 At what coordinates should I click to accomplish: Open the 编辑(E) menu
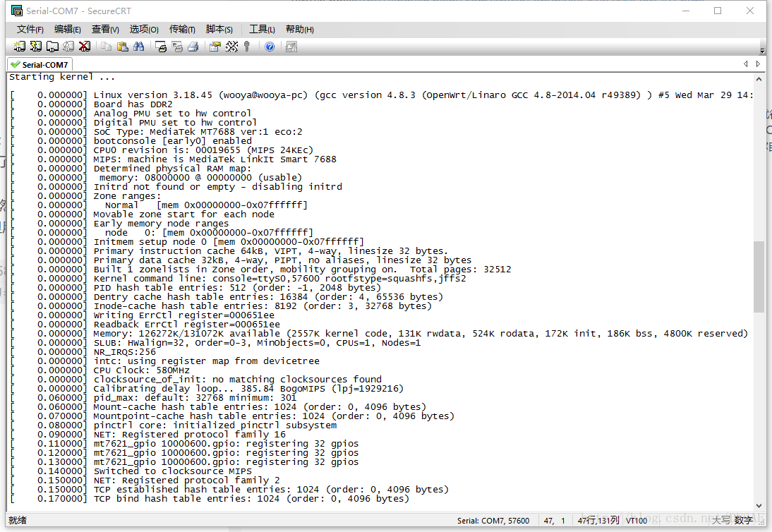[x=68, y=30]
